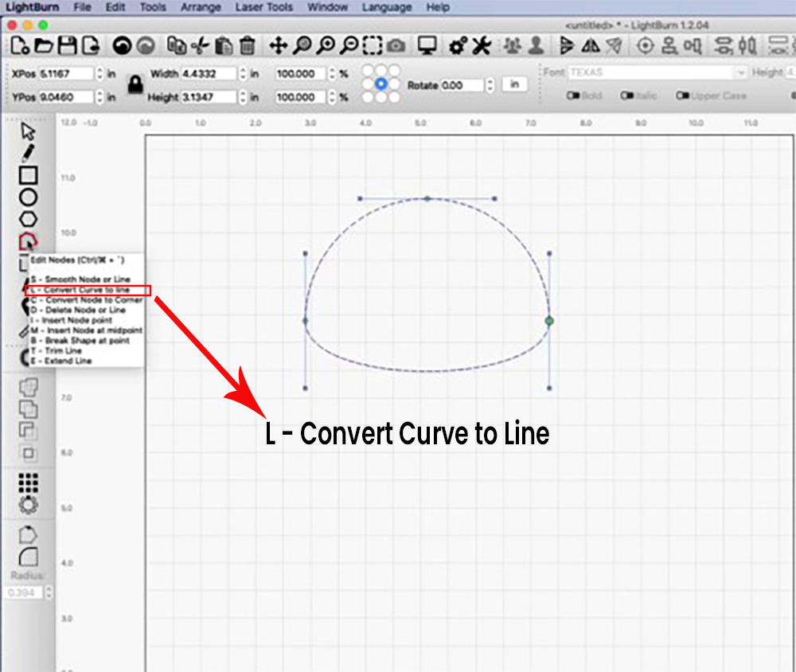The height and width of the screenshot is (672, 796).
Task: Click the Save project floppy icon
Action: (68, 45)
